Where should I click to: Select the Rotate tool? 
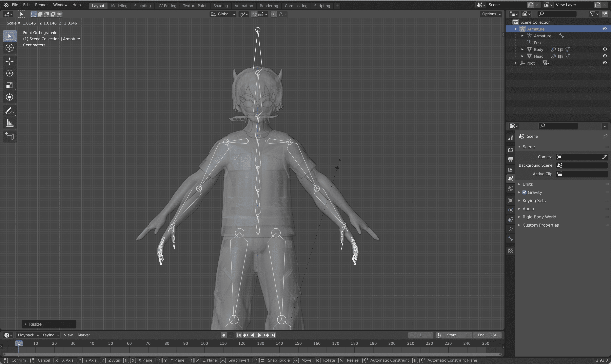pyautogui.click(x=9, y=73)
